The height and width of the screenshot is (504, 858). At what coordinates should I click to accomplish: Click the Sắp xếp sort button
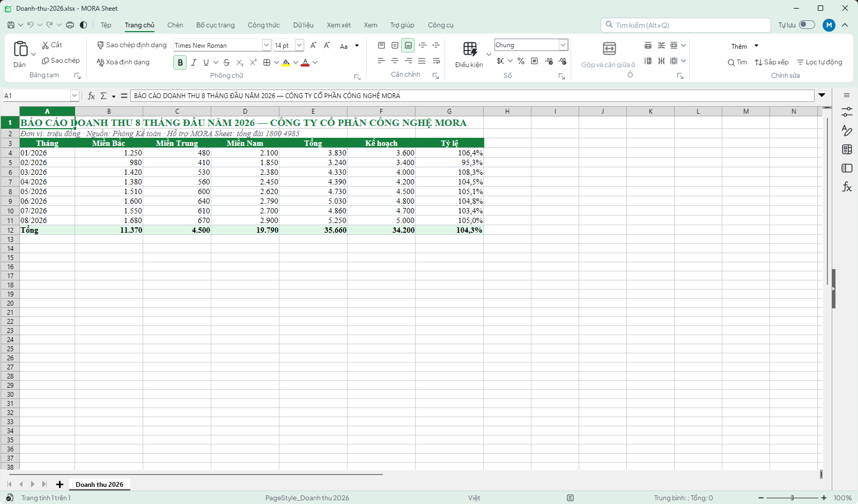(772, 62)
